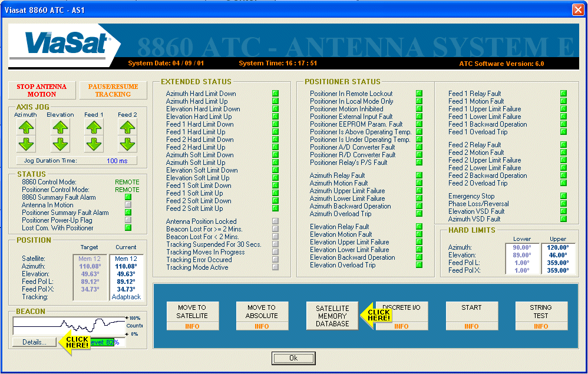Image resolution: width=588 pixels, height=374 pixels.
Task: Open INFO under String Test
Action: [541, 326]
